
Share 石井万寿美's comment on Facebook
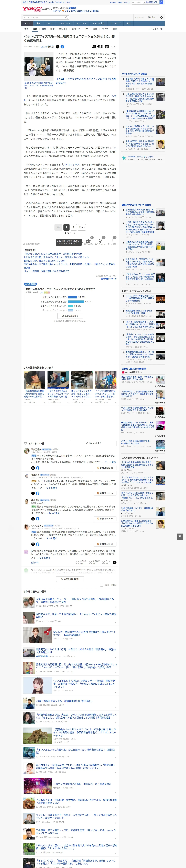(x=38, y=468)
